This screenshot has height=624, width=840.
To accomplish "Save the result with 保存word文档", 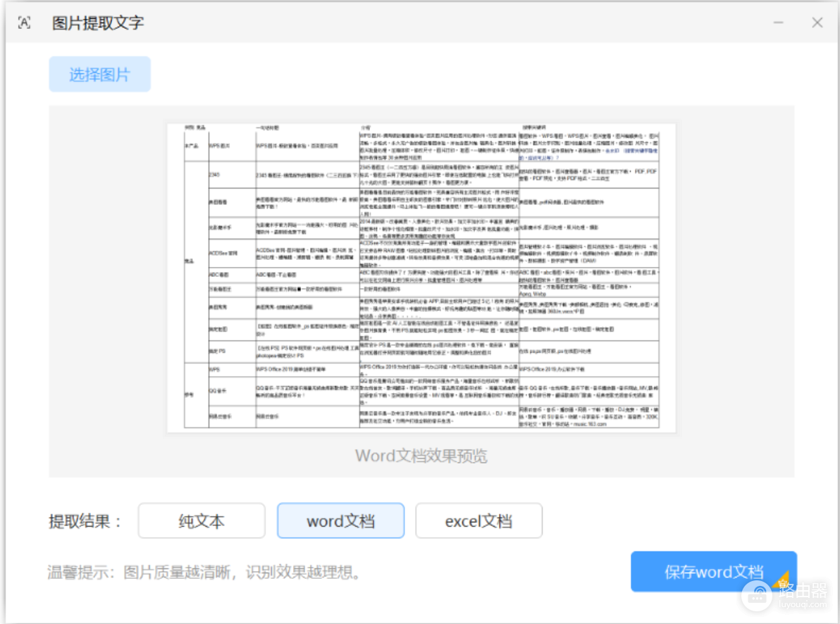I will coord(714,571).
